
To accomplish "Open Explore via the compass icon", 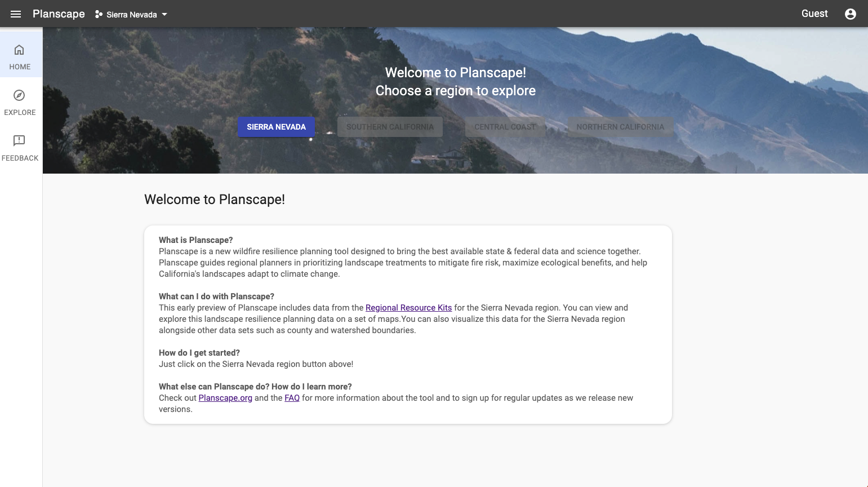I will click(x=19, y=95).
